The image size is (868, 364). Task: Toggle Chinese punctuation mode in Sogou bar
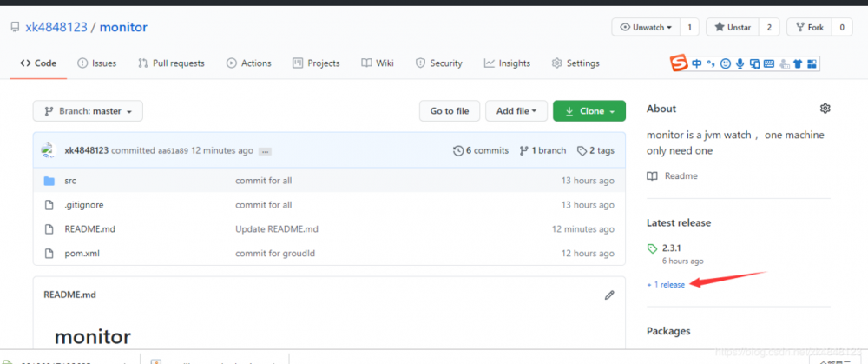[x=711, y=64]
